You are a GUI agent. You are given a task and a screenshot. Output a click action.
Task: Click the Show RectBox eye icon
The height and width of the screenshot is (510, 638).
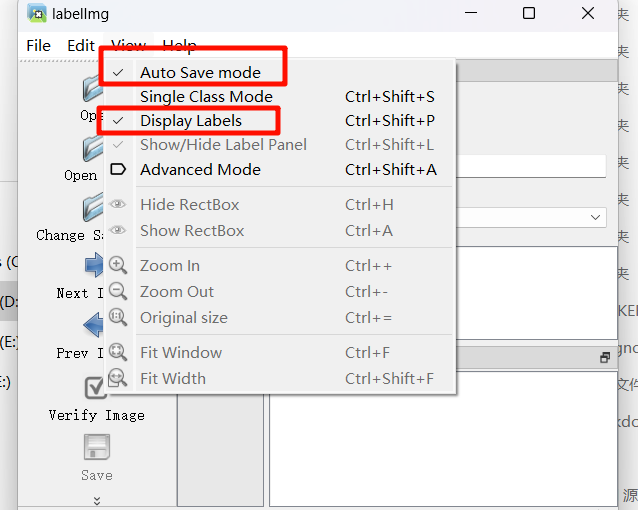tap(118, 230)
